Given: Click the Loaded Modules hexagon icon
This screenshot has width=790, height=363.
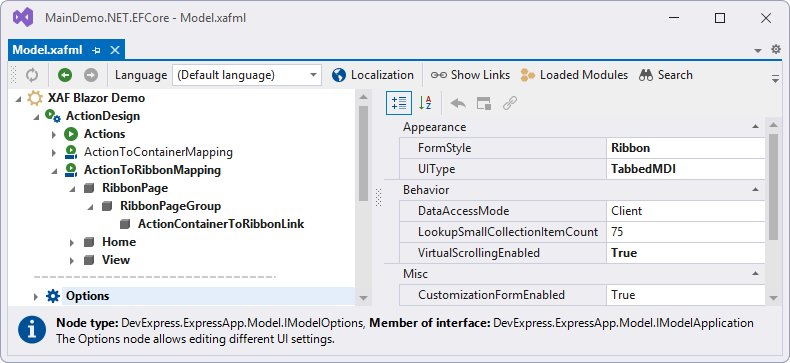Looking at the screenshot, I should (528, 75).
